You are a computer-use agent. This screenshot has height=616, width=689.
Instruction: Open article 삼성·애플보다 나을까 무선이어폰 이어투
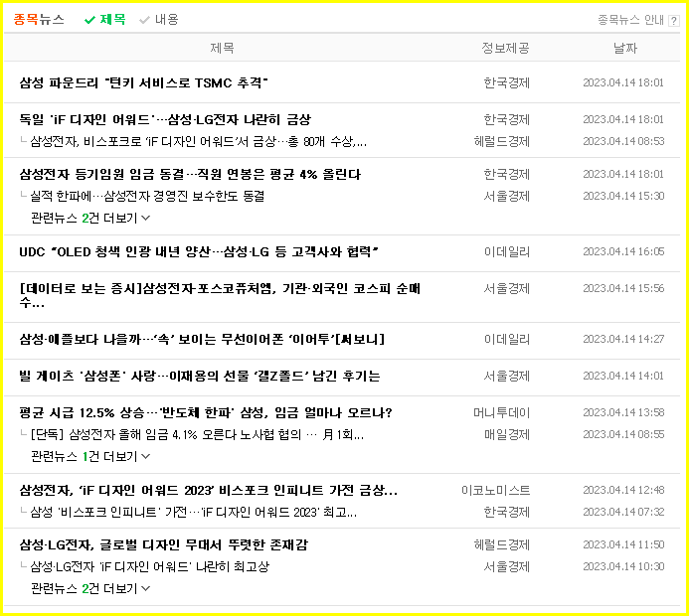(202, 339)
